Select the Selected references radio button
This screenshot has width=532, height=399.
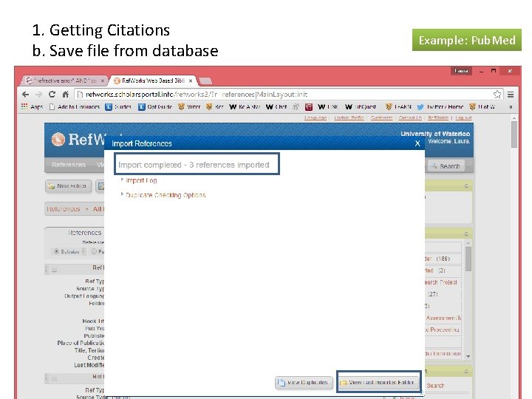56,251
